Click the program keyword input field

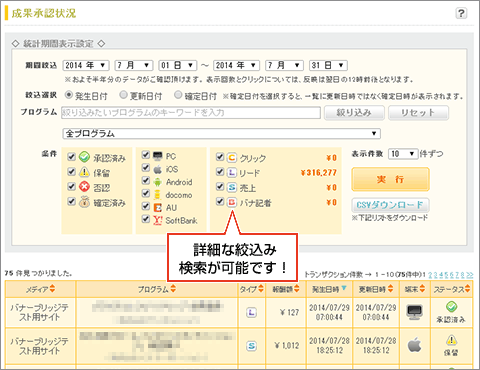click(191, 113)
